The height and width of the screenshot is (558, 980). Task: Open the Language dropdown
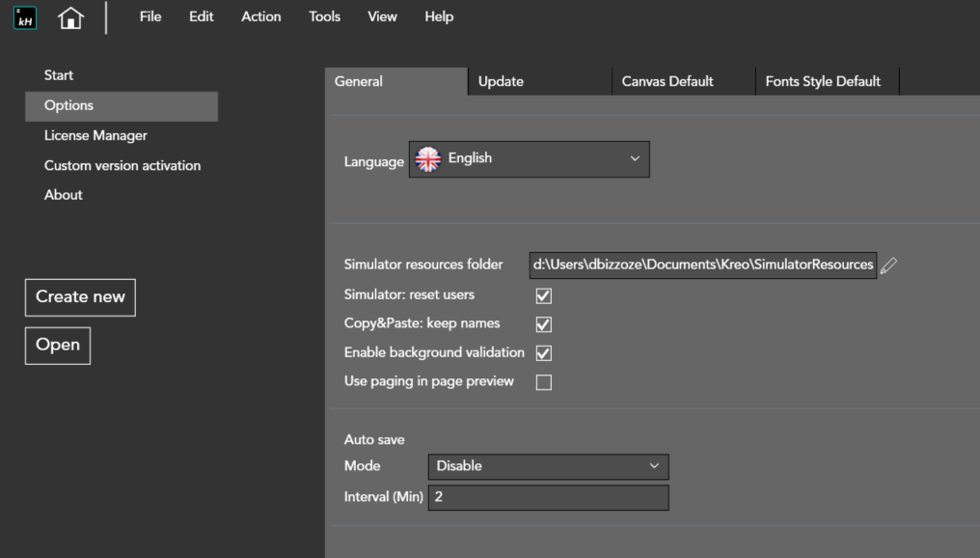click(529, 159)
